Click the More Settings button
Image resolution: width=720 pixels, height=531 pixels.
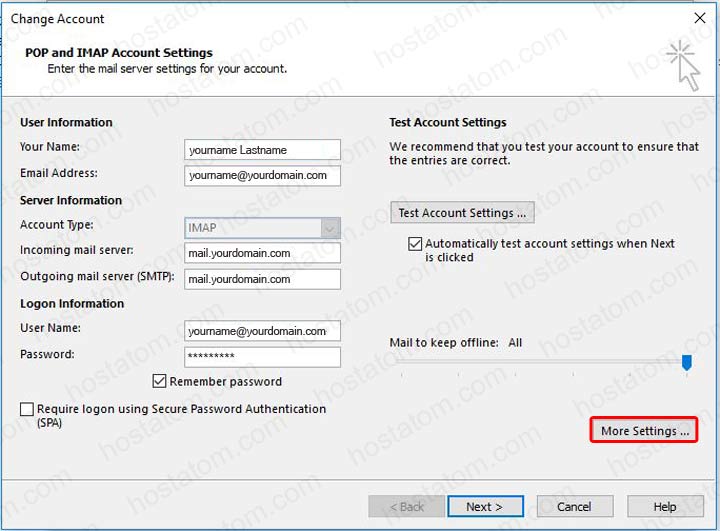tap(644, 431)
